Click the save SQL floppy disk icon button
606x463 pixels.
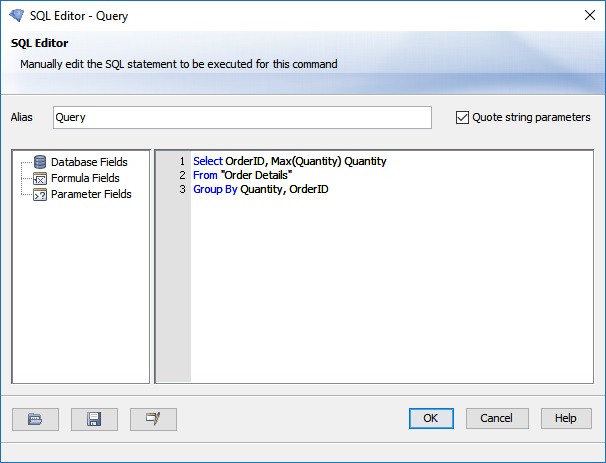click(94, 419)
